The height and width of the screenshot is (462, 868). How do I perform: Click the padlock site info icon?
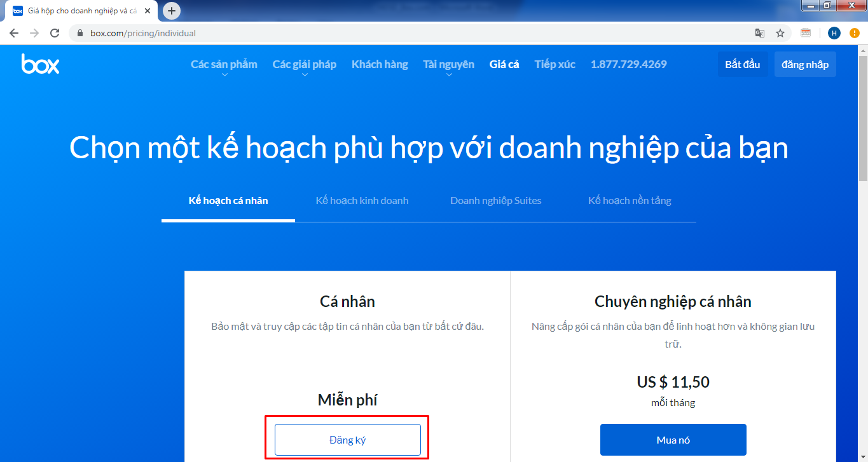(80, 33)
